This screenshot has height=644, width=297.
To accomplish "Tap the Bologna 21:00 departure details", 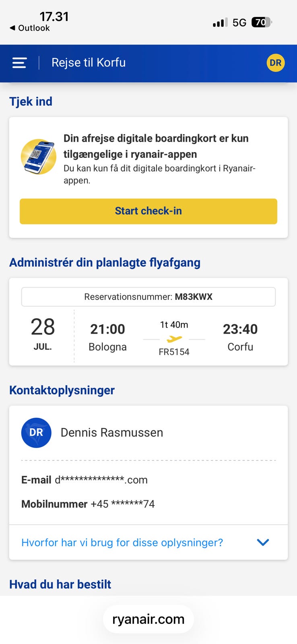I will pos(107,337).
